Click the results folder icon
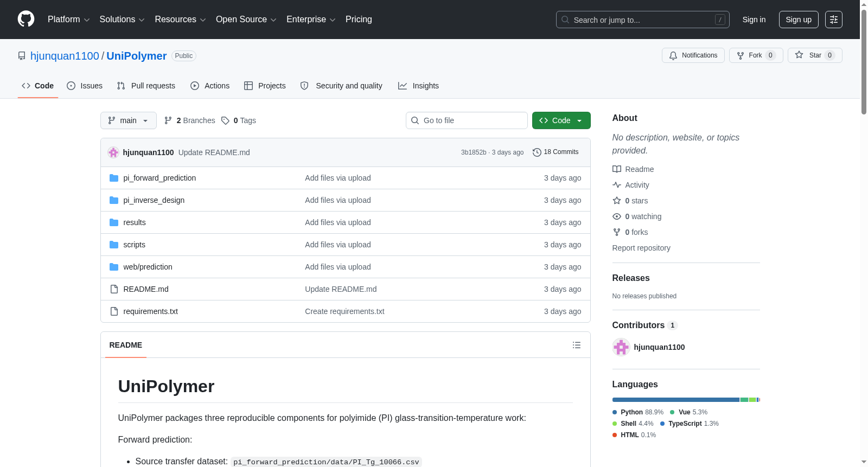The height and width of the screenshot is (467, 868). tap(114, 222)
